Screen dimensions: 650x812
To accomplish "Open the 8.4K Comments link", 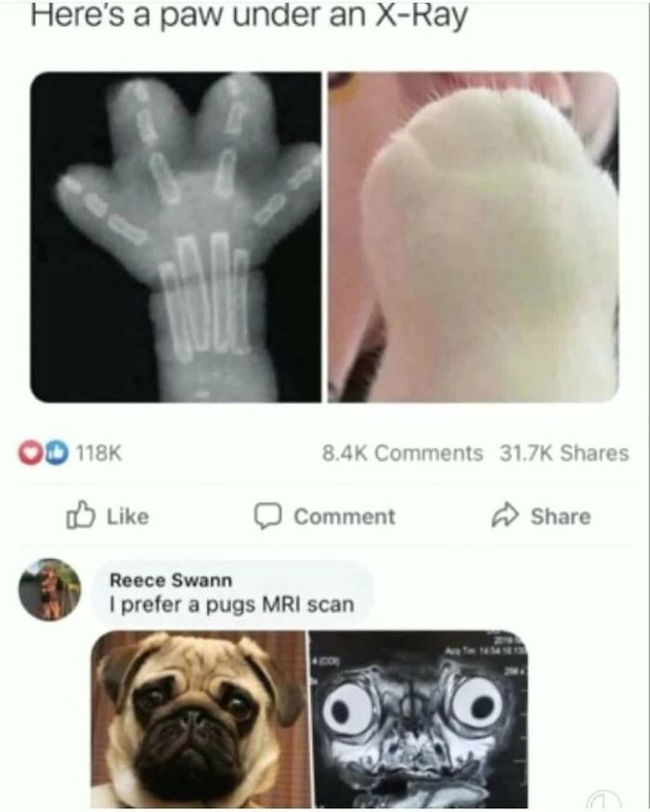I will (x=402, y=453).
